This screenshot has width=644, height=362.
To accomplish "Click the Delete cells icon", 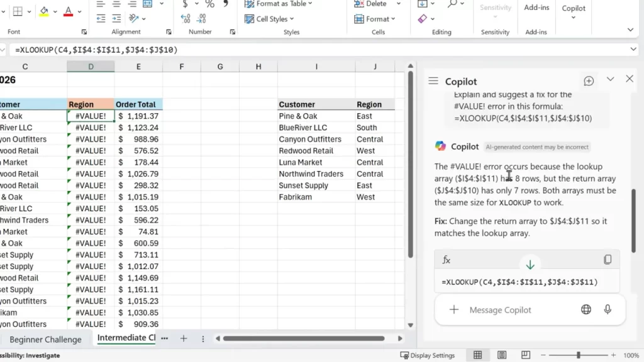I will click(x=359, y=4).
